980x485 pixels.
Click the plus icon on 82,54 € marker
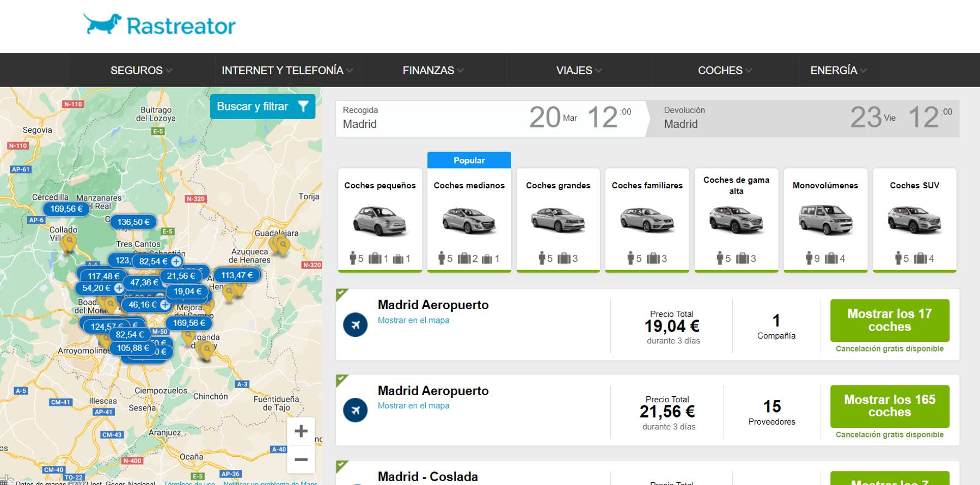pyautogui.click(x=176, y=261)
